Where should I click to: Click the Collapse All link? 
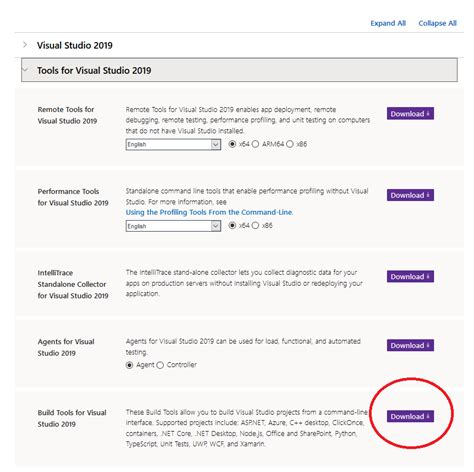(437, 23)
